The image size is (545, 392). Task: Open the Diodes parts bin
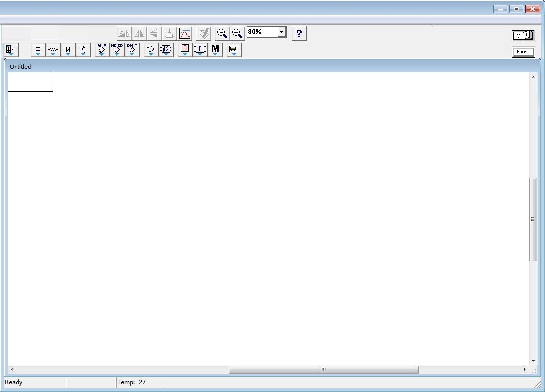click(68, 49)
